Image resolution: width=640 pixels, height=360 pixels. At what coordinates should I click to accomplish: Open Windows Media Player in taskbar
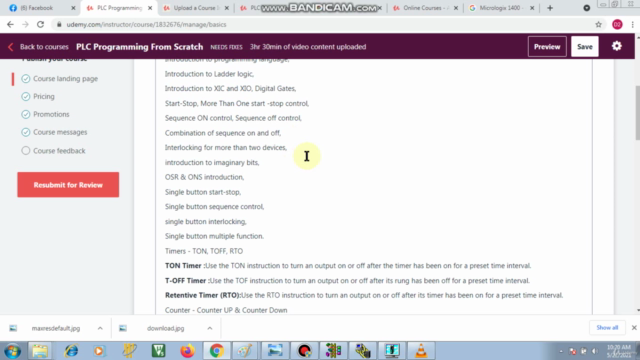(99, 351)
